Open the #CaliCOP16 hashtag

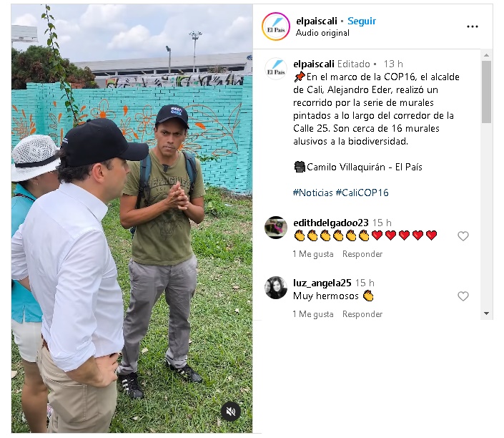[362, 193]
